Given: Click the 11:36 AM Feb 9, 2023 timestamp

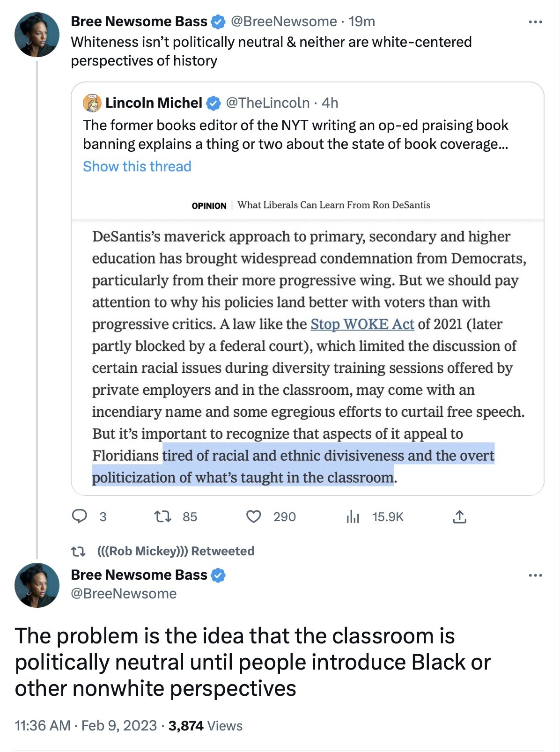Looking at the screenshot, I should [86, 725].
